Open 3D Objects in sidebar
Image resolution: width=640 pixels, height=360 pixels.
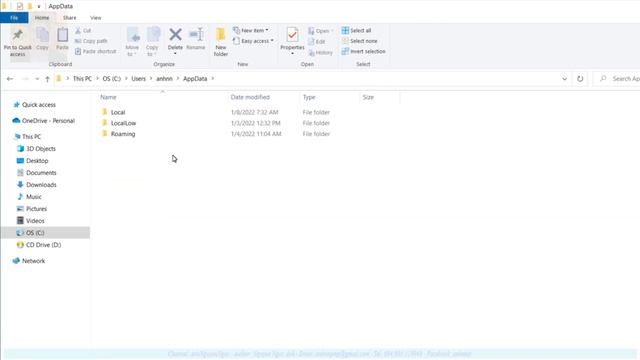coord(41,149)
